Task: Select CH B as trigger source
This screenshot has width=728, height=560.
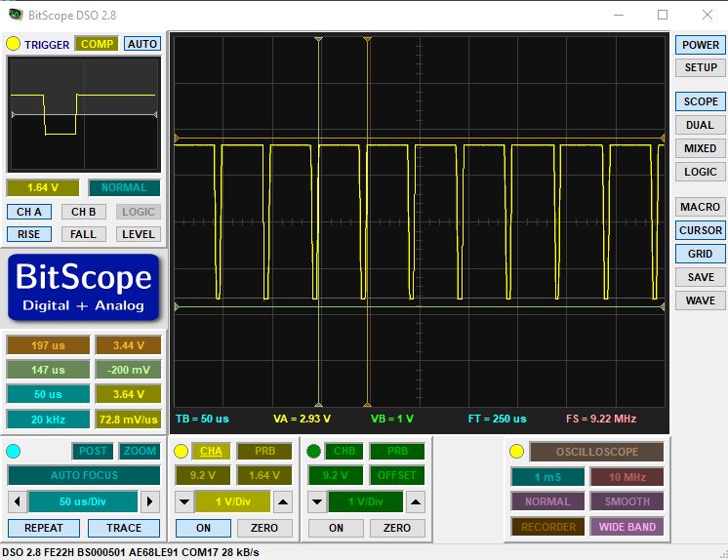Action: point(84,212)
